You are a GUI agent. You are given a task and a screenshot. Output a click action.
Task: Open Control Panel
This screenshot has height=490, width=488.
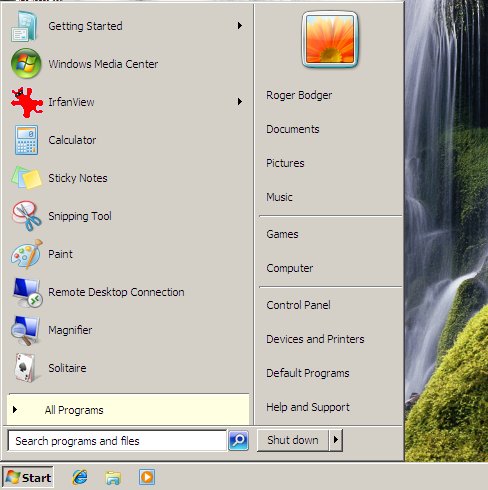tap(298, 305)
